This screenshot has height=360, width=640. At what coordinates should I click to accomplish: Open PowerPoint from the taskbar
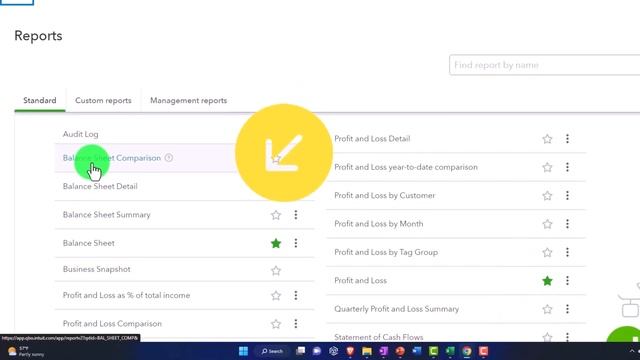tap(400, 351)
